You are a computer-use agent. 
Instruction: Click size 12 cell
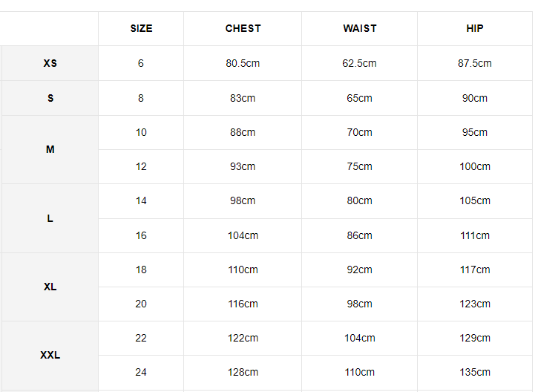click(x=141, y=166)
